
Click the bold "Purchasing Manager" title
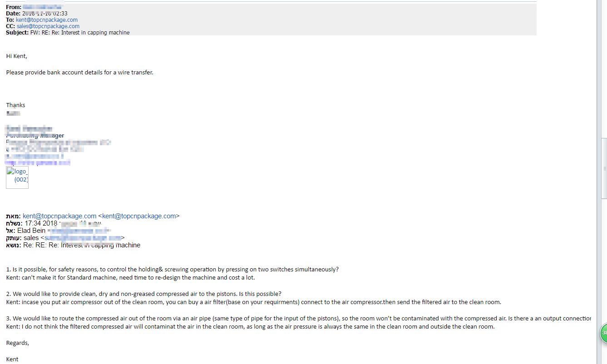click(35, 135)
